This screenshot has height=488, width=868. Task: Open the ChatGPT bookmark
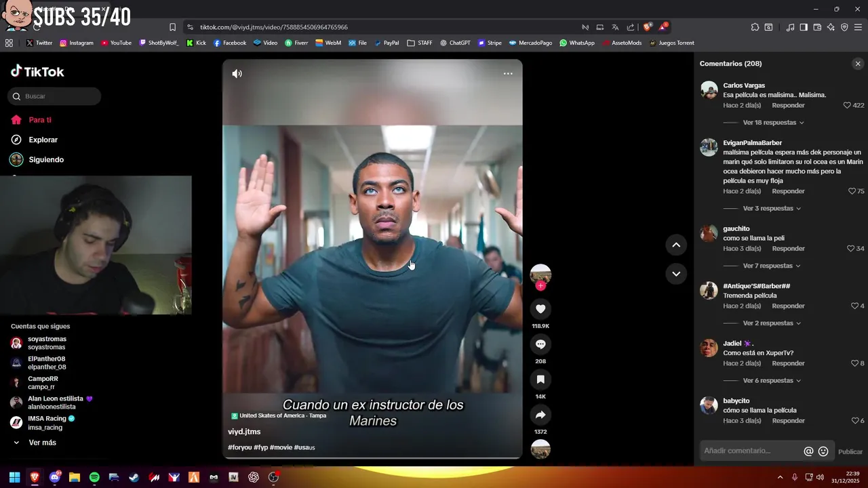coord(454,43)
